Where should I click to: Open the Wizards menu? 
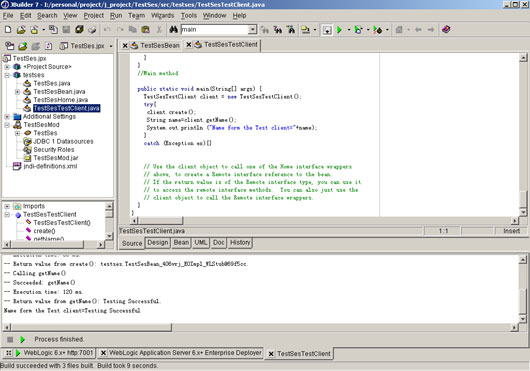tap(163, 16)
